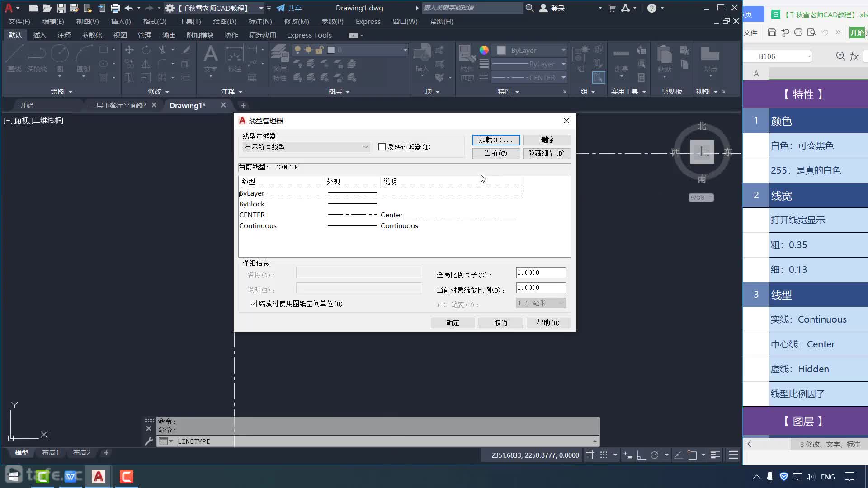Toggle polar tracking in status bar
The height and width of the screenshot is (488, 868).
tap(655, 455)
